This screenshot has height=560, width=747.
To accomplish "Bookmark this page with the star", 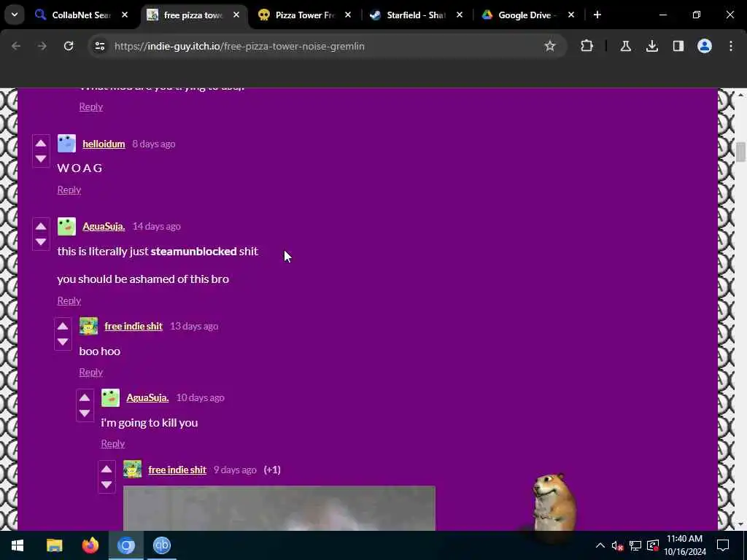I will click(550, 46).
